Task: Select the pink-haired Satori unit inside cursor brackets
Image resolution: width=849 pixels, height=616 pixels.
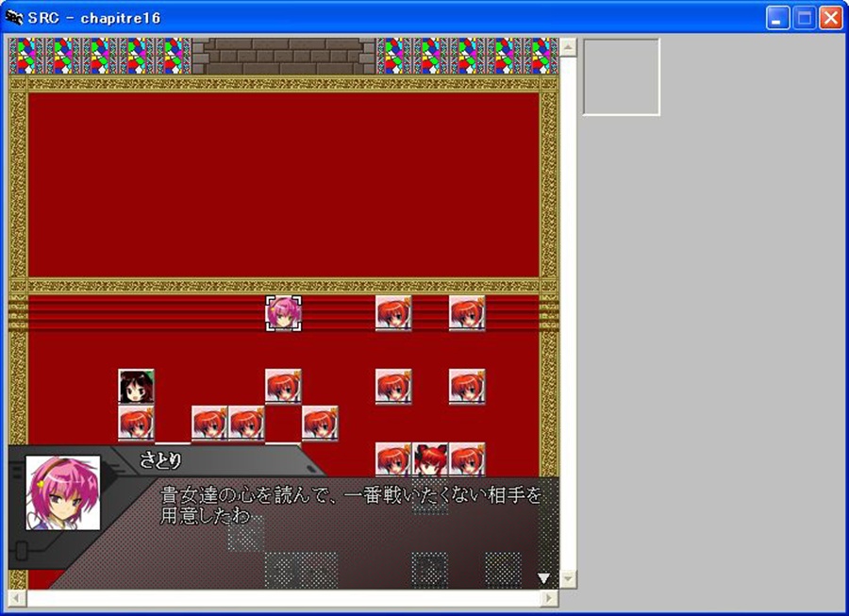Action: click(283, 313)
